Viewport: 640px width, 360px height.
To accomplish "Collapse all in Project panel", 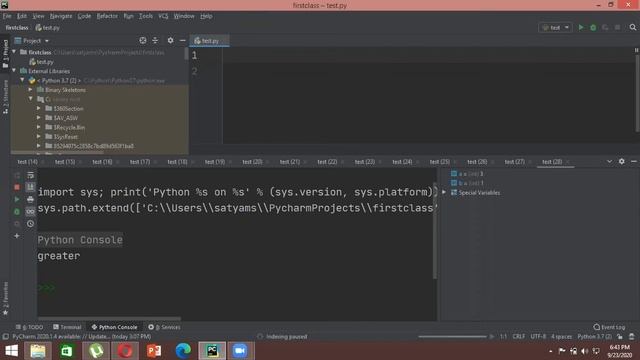I will [155, 40].
